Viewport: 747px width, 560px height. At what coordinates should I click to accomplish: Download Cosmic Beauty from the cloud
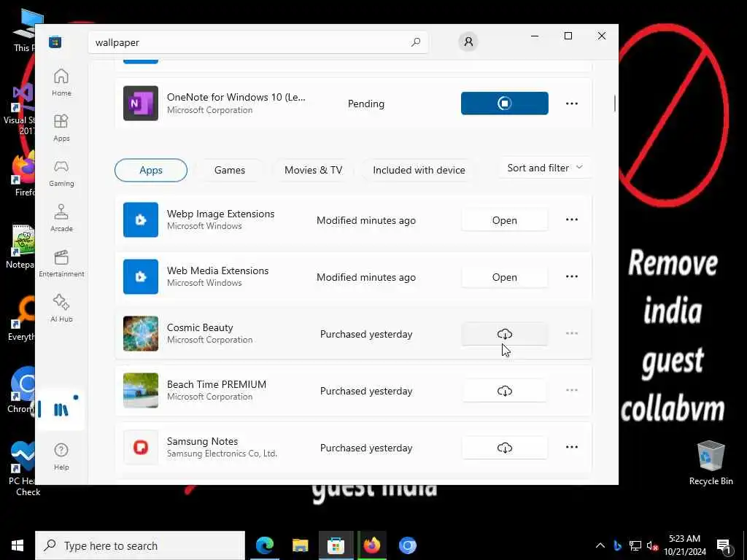pyautogui.click(x=505, y=334)
